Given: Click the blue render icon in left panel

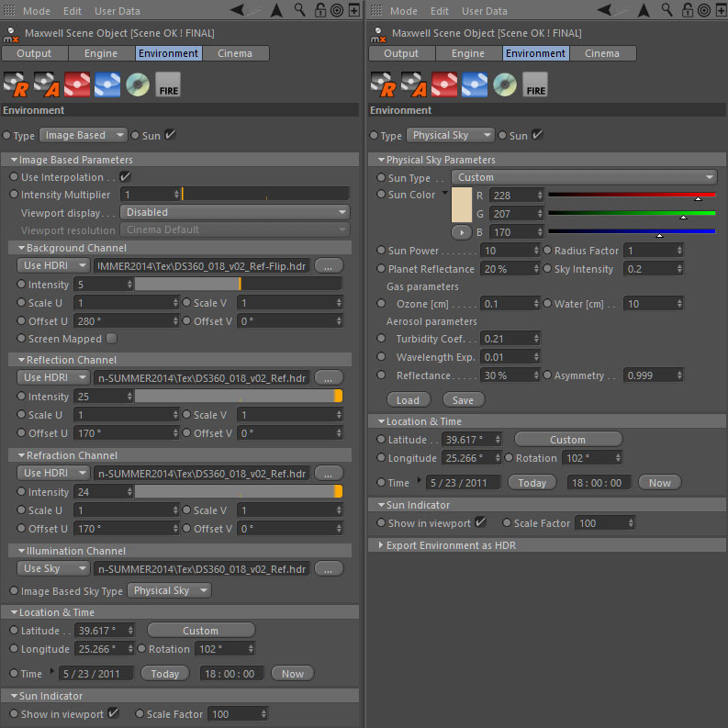Looking at the screenshot, I should pyautogui.click(x=107, y=84).
